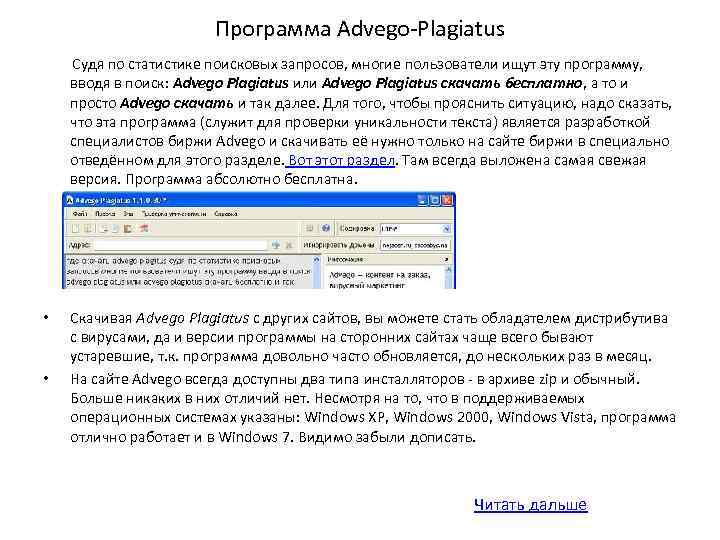Open the Справка menu
Viewport: 720px width, 540px height.
pos(225,214)
